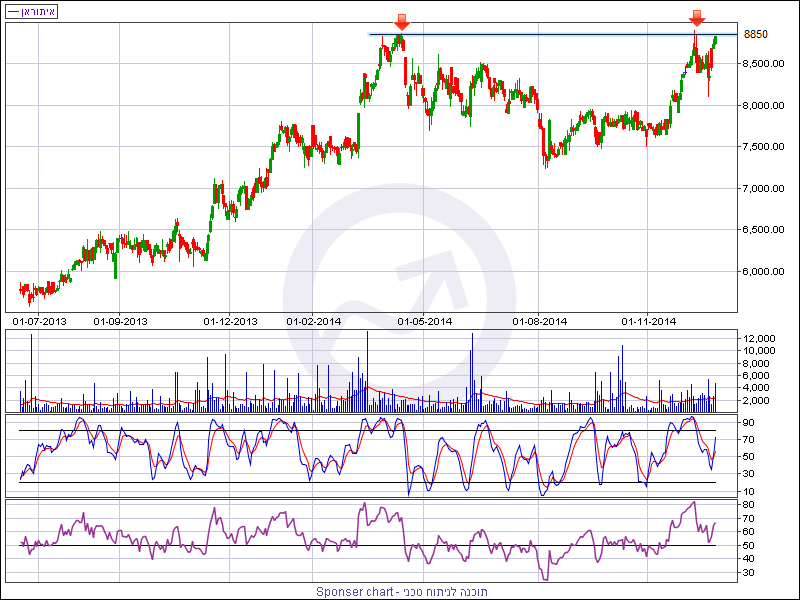800x600 pixels.
Task: Click the red arrow above the April 2014 peak
Action: pyautogui.click(x=401, y=22)
